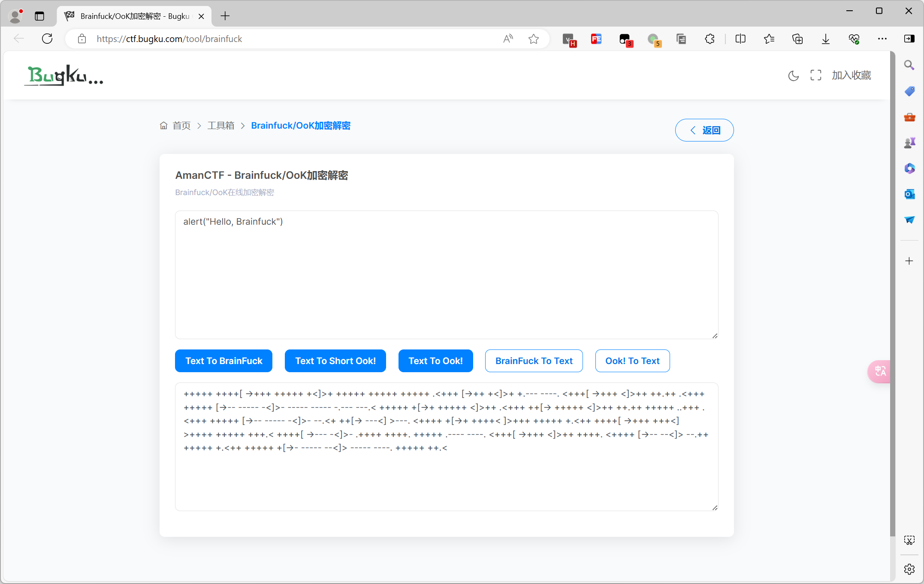Screen dimensions: 924x584
Task: Add page to favorites with the star icon
Action: click(x=533, y=39)
